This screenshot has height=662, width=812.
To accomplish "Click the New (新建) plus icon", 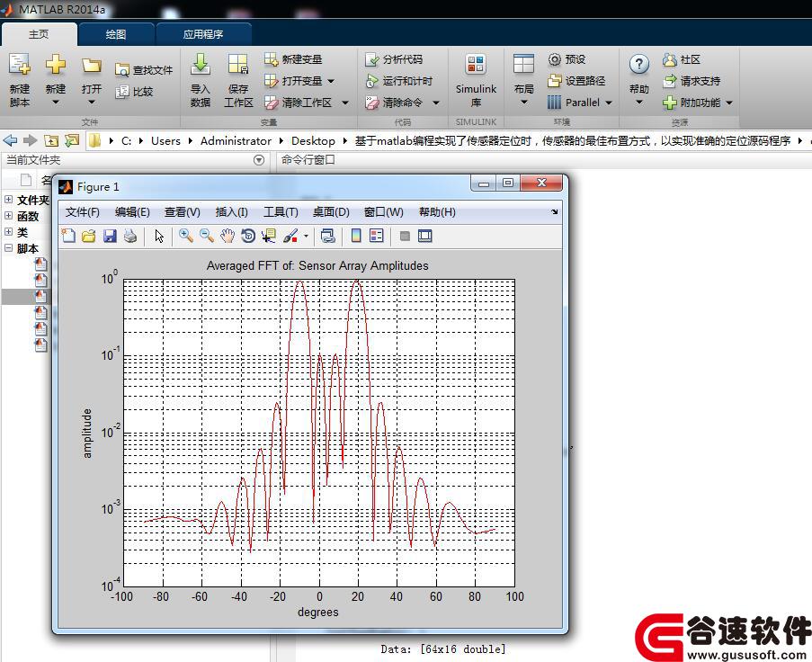I will 56,65.
